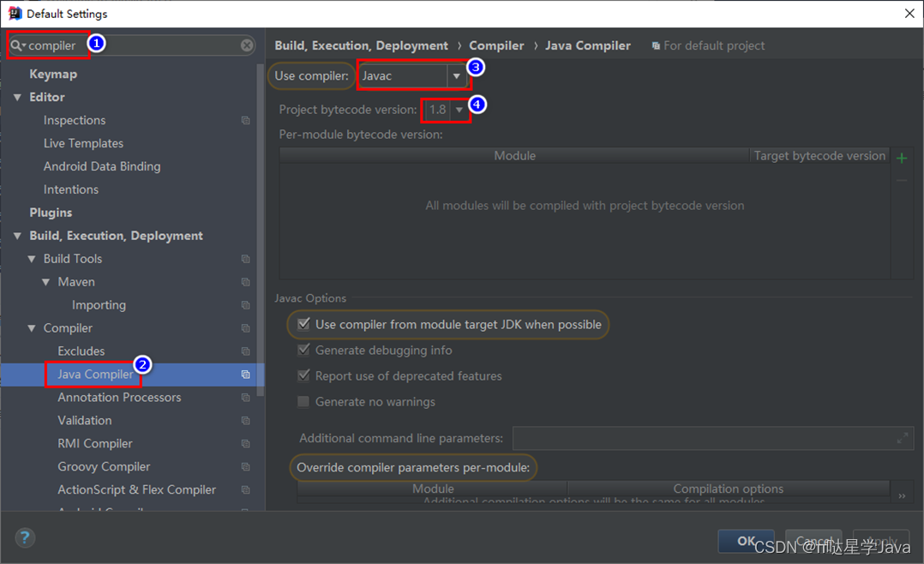
Task: Click project-level icon in Compiler row
Action: point(246,327)
